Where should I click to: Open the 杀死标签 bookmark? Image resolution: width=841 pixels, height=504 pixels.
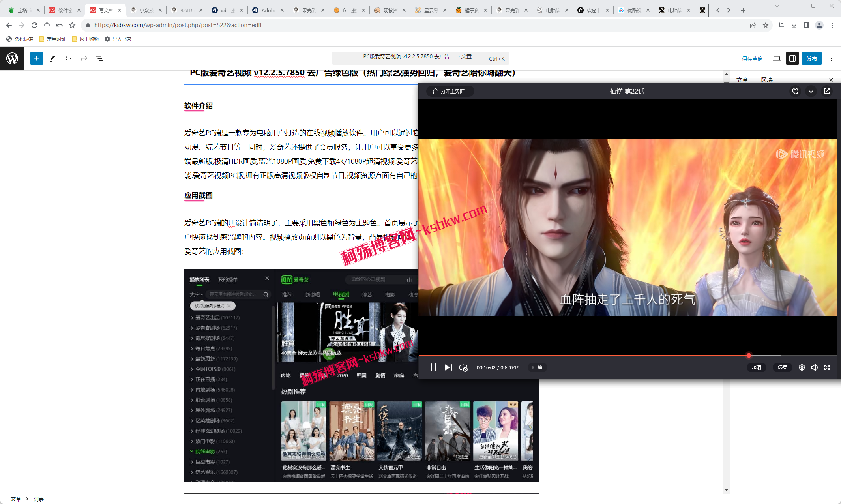coord(20,39)
